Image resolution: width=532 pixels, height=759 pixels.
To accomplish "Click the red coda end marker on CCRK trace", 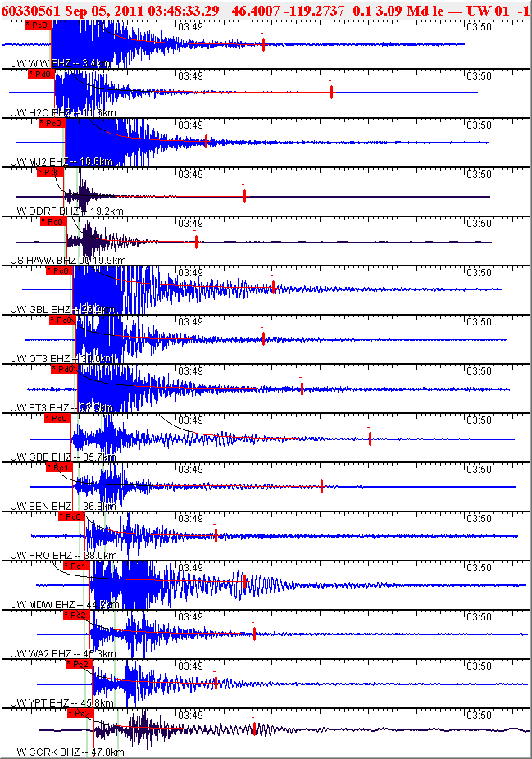I will [x=254, y=729].
